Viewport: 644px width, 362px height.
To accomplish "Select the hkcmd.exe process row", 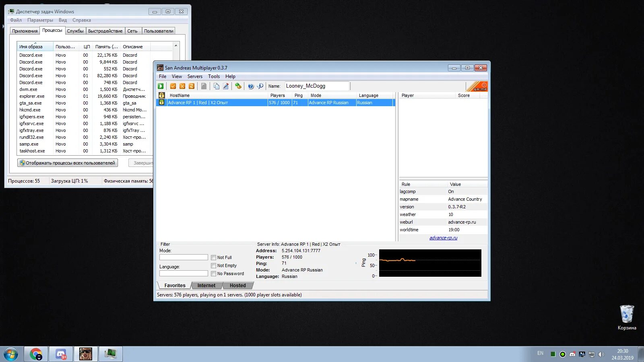I will tap(85, 110).
